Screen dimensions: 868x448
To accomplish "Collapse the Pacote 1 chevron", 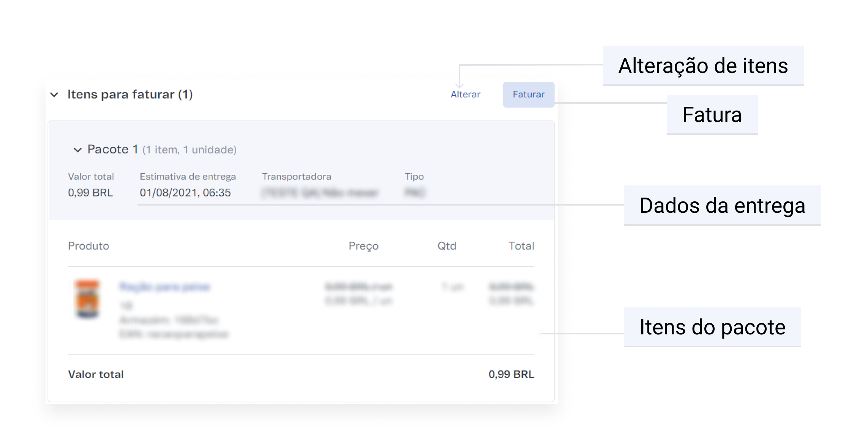I will [77, 150].
